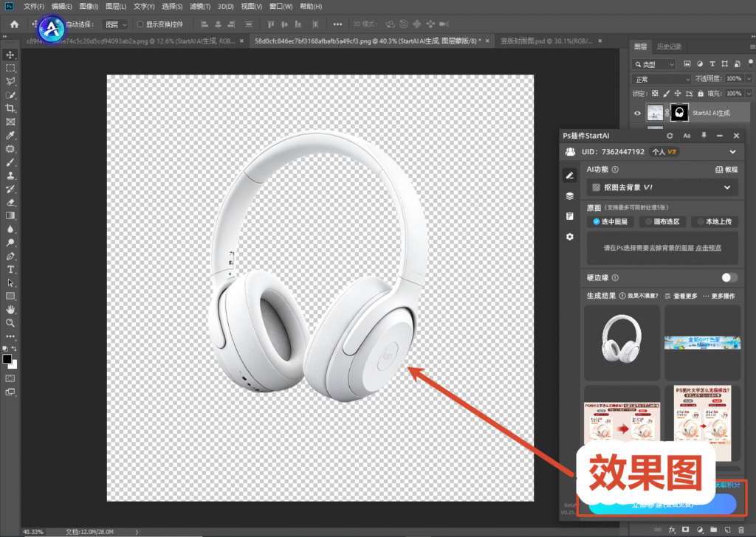Open the 教程 tutorial link
756x537 pixels.
(x=726, y=170)
